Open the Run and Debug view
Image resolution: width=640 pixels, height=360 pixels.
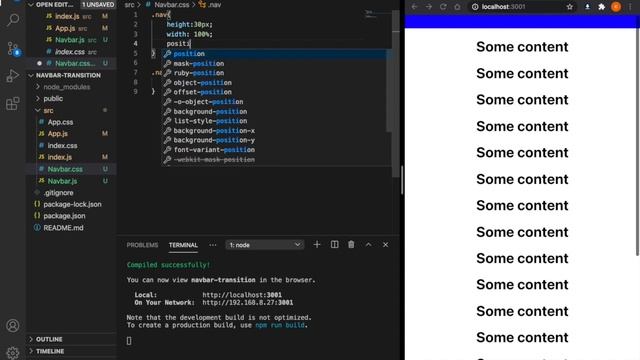(x=13, y=76)
